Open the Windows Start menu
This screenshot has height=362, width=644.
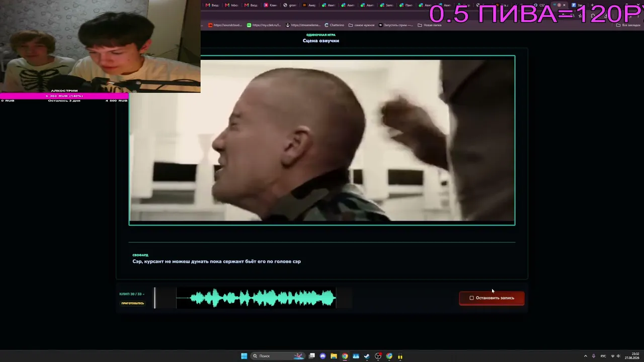point(244,356)
